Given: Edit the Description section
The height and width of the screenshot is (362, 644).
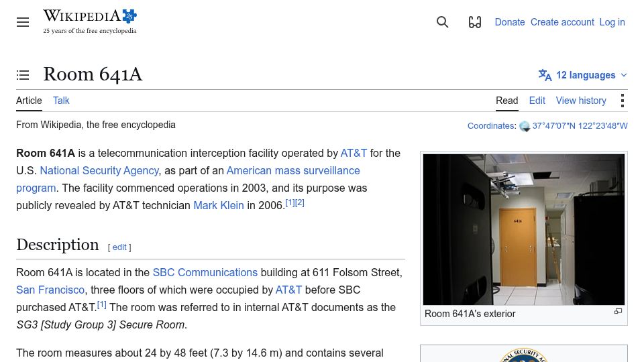Looking at the screenshot, I should (119, 247).
